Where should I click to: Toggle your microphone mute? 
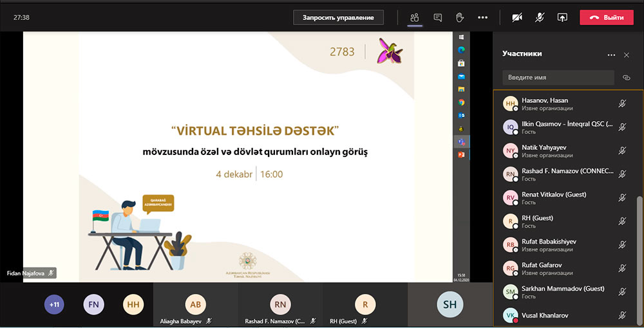[x=540, y=17]
